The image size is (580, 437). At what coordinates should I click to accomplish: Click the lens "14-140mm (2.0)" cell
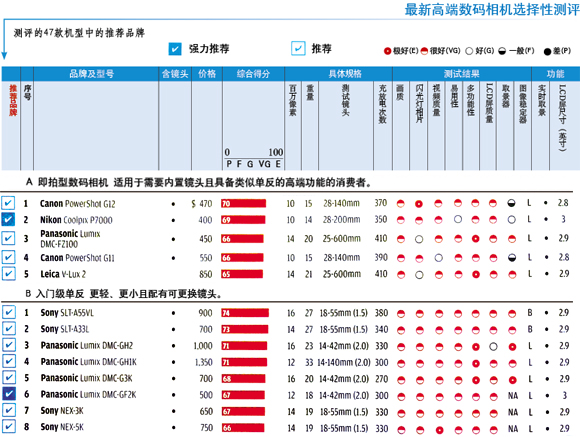pos(344,362)
